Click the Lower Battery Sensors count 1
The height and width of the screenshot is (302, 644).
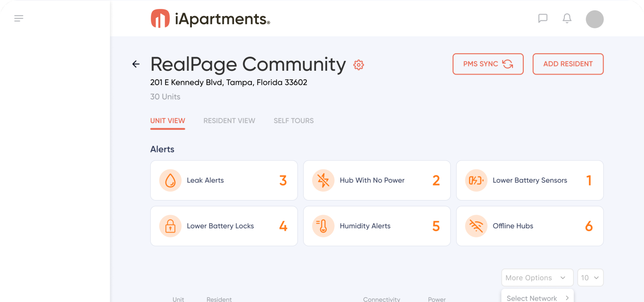click(589, 180)
